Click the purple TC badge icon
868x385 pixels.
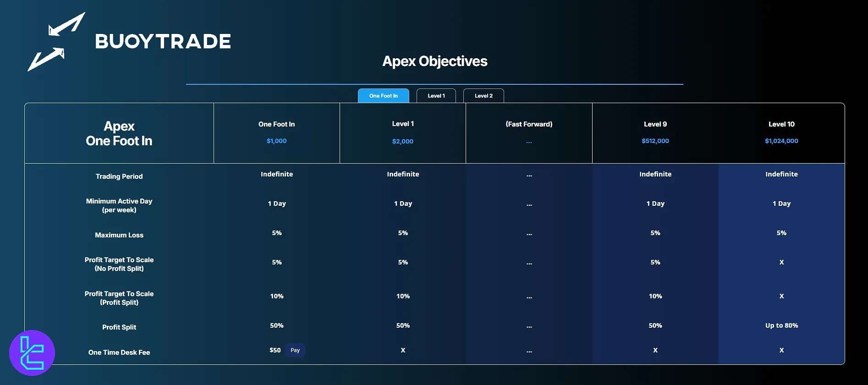[32, 353]
